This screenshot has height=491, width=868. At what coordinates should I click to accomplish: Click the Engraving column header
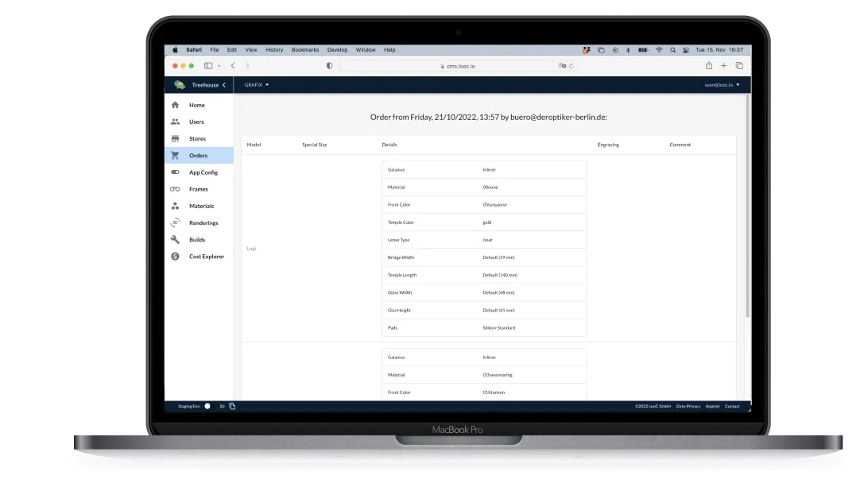[x=608, y=145]
